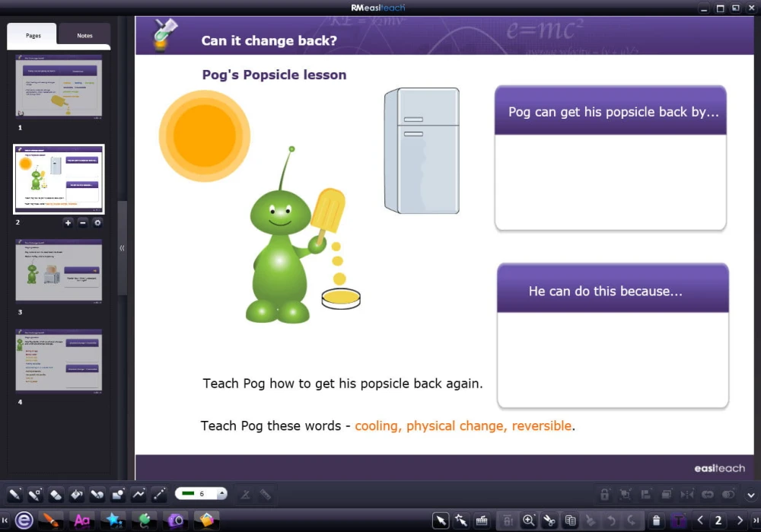Screen dimensions: 761x532
Task: Click the scissors cut icon
Action: click(549, 521)
